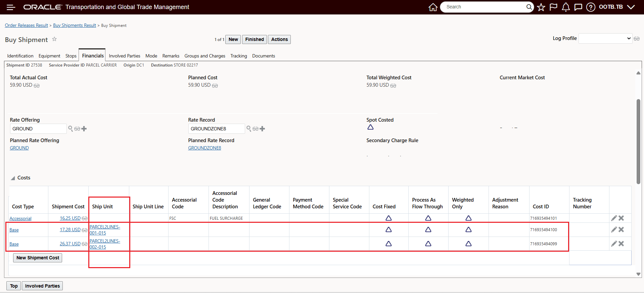The image size is (644, 293).
Task: Go to the Tracking tab
Action: pyautogui.click(x=239, y=56)
